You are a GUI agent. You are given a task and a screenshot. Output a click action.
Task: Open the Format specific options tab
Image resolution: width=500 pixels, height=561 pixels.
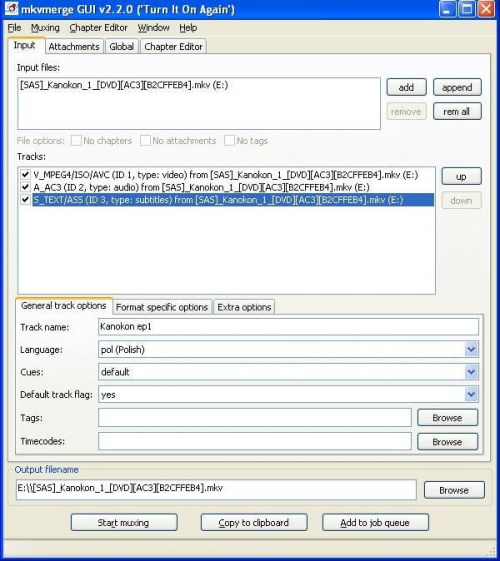[x=162, y=307]
